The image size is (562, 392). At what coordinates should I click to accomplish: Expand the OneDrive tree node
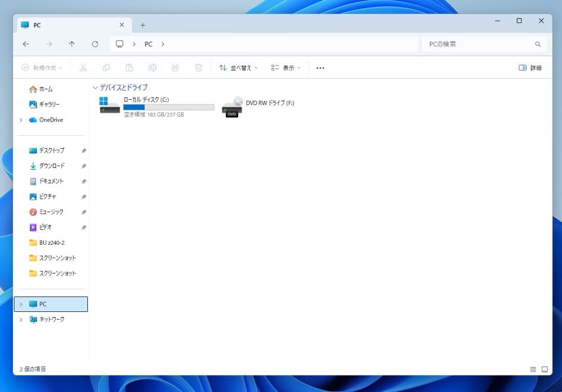pos(21,120)
